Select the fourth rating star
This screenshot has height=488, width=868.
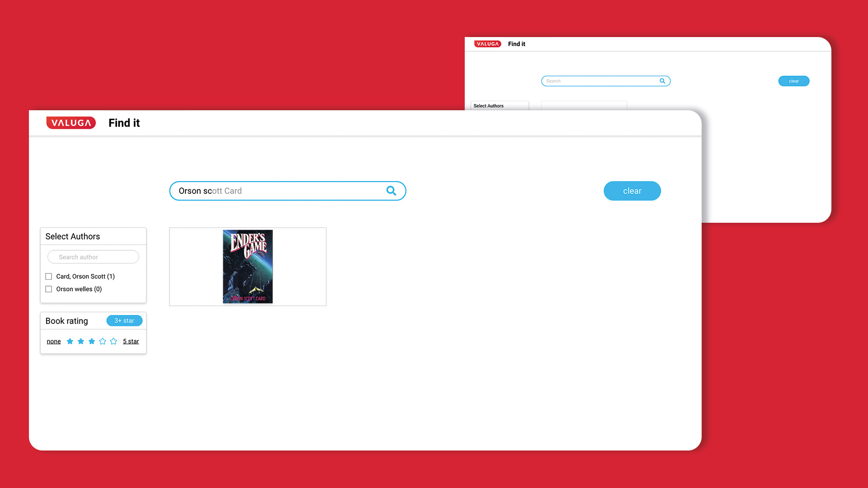103,341
